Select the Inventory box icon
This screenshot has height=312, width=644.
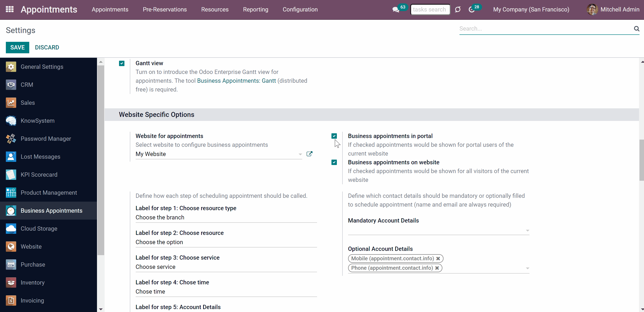pos(11,283)
